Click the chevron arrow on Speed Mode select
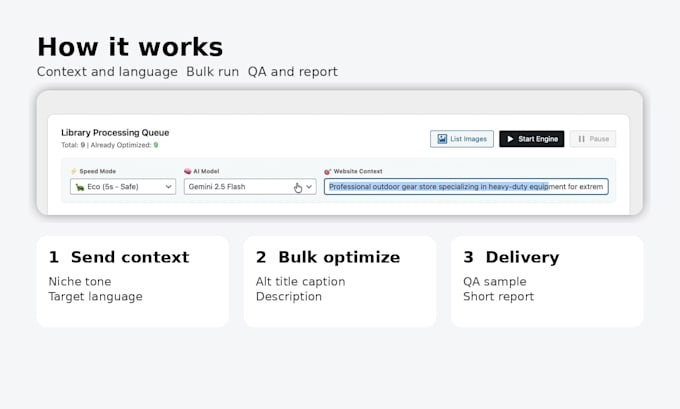The height and width of the screenshot is (409, 680). point(168,187)
